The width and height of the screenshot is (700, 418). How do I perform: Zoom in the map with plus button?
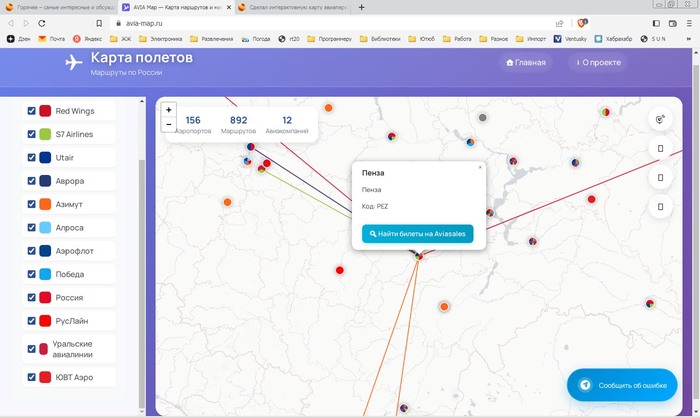coord(168,109)
